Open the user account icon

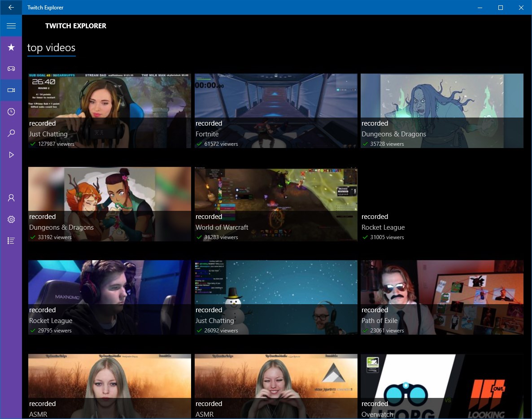(x=11, y=198)
